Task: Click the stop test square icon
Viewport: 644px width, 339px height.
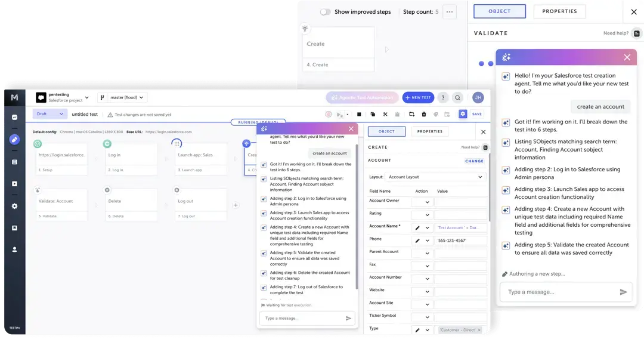Action: click(x=359, y=114)
